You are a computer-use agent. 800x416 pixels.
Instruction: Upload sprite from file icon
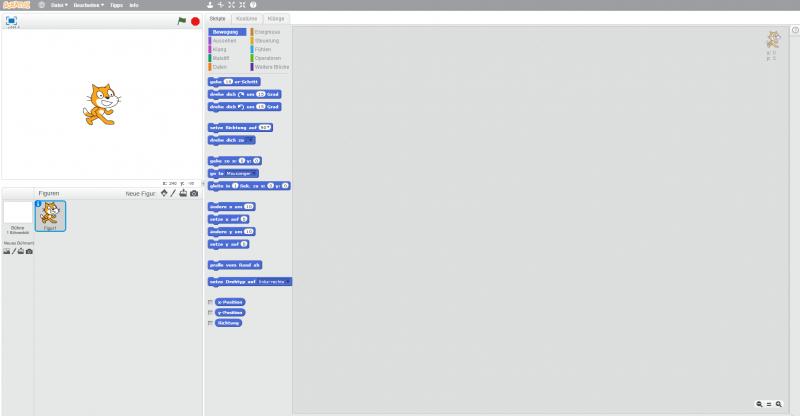[x=183, y=193]
